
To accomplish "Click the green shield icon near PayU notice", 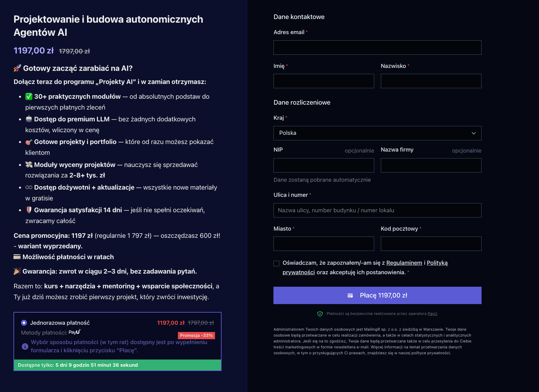I will (x=319, y=314).
